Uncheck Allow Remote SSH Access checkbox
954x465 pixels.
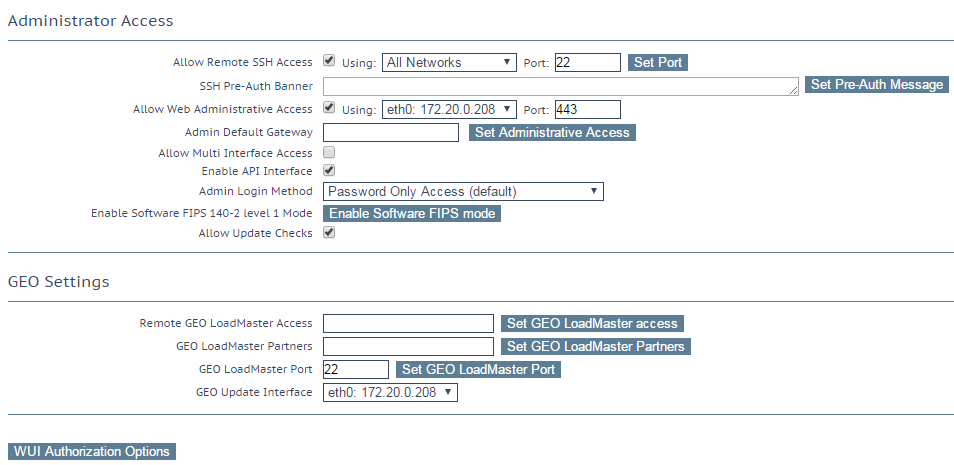(x=329, y=61)
